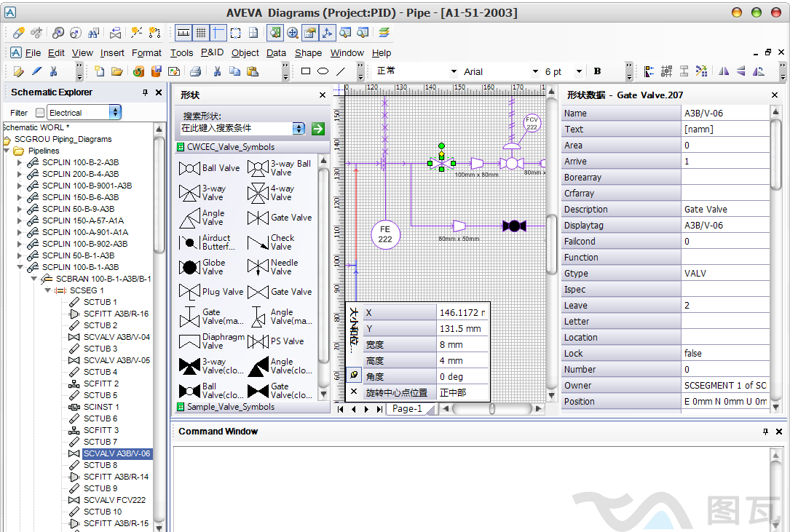Toggle the guides crosshair button
Screen dimensions: 790x532
218,33
